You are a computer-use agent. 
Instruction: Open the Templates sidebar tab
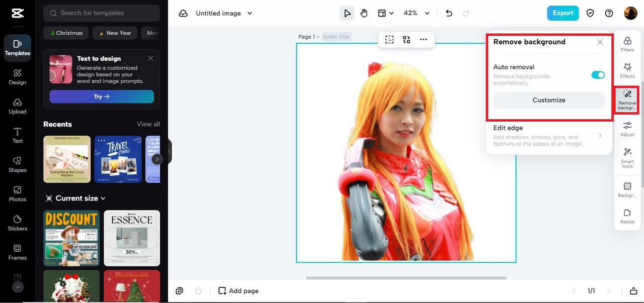click(18, 48)
